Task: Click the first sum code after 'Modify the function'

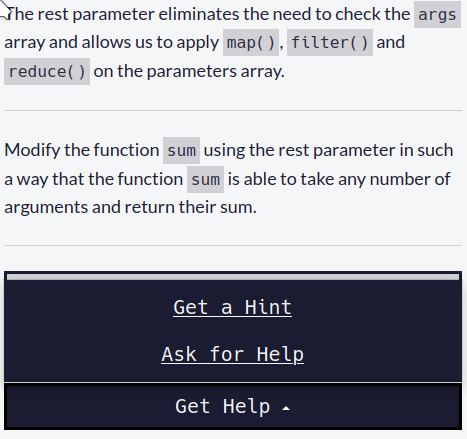Action: pos(181,150)
